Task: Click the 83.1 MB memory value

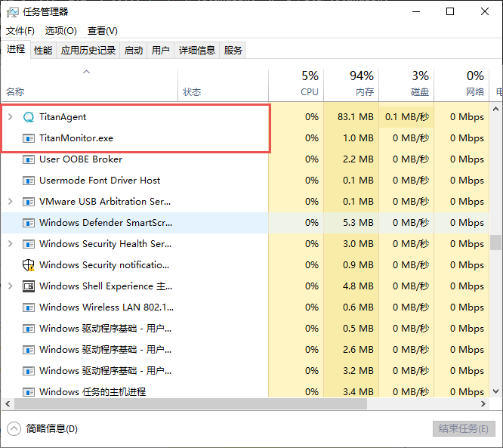Action: point(356,117)
